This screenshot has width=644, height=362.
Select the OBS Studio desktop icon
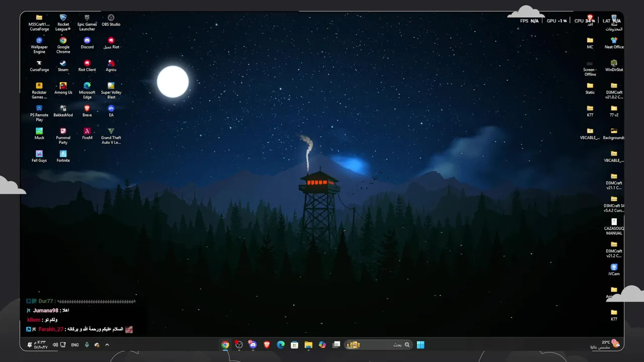[x=111, y=21]
